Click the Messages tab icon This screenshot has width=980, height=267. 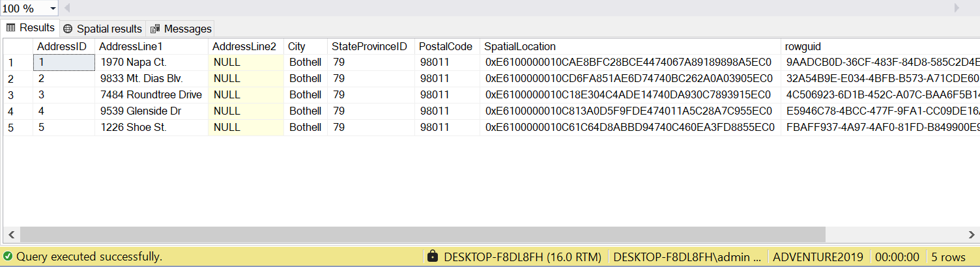click(155, 29)
